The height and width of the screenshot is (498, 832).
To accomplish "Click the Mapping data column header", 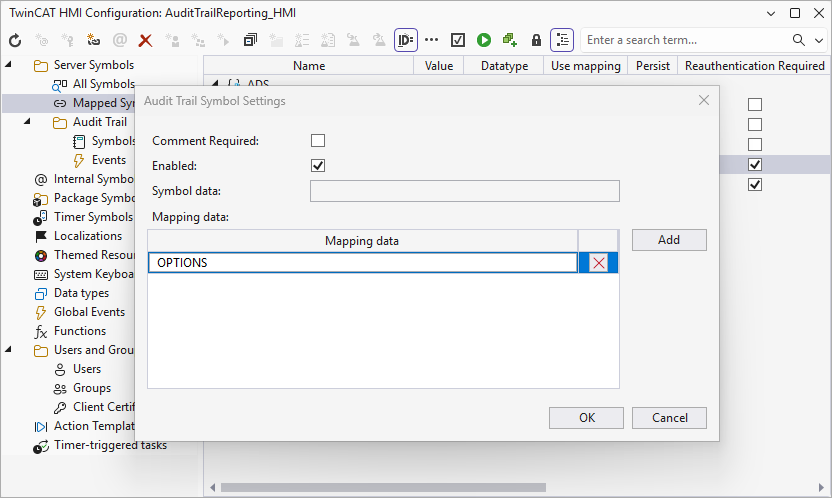I will 362,241.
